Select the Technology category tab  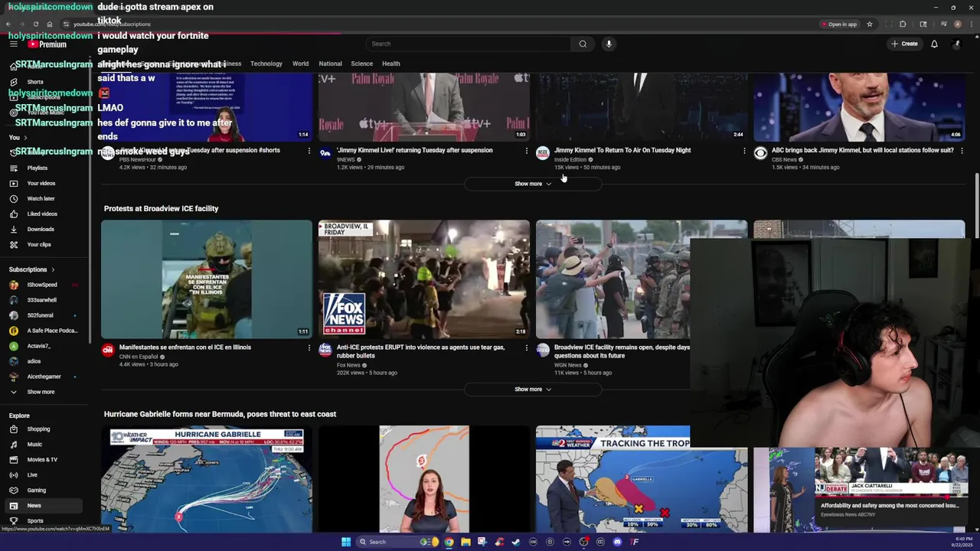(266, 64)
